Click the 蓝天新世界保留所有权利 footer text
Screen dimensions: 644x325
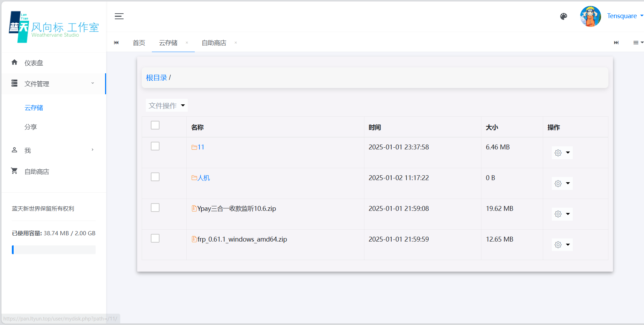tap(43, 208)
